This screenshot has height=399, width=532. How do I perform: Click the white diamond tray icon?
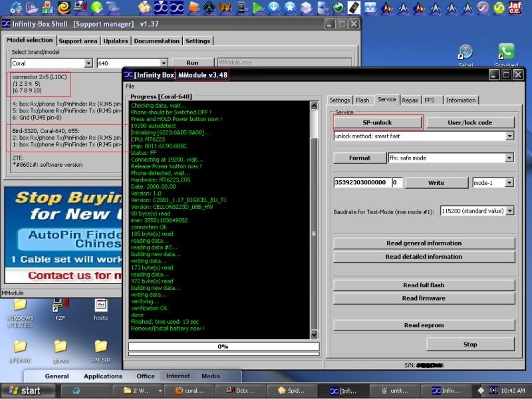click(x=481, y=390)
